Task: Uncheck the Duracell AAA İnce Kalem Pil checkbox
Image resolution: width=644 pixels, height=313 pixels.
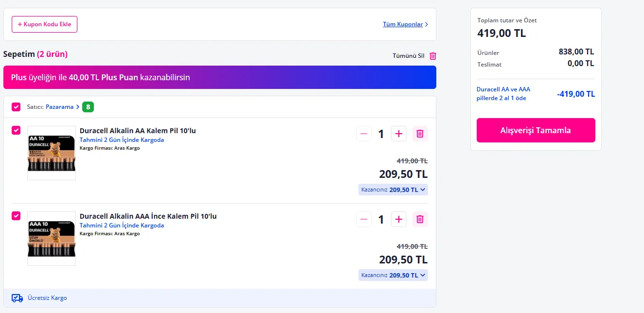Action: 16,216
